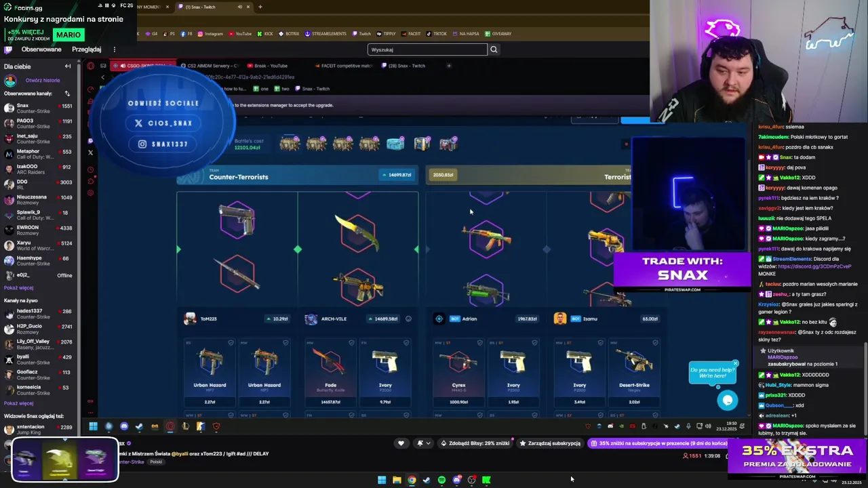Click Zarządzaj subskrypcją button
The image size is (868, 488).
(550, 443)
